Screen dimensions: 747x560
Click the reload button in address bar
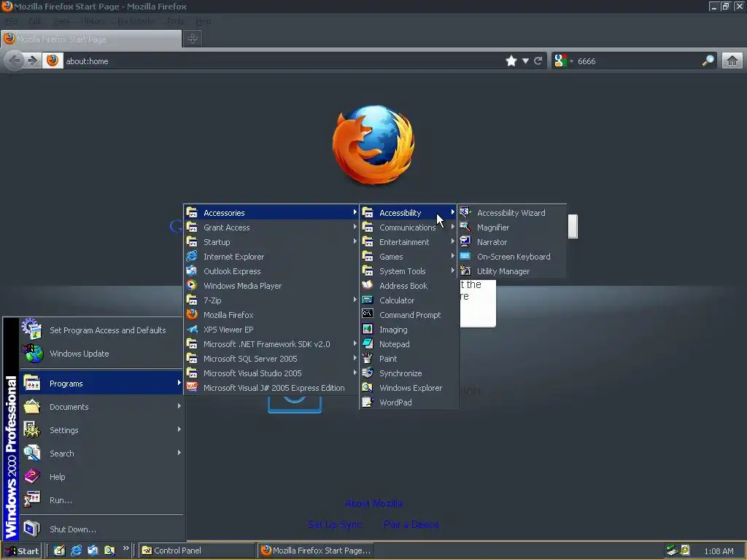tap(538, 61)
